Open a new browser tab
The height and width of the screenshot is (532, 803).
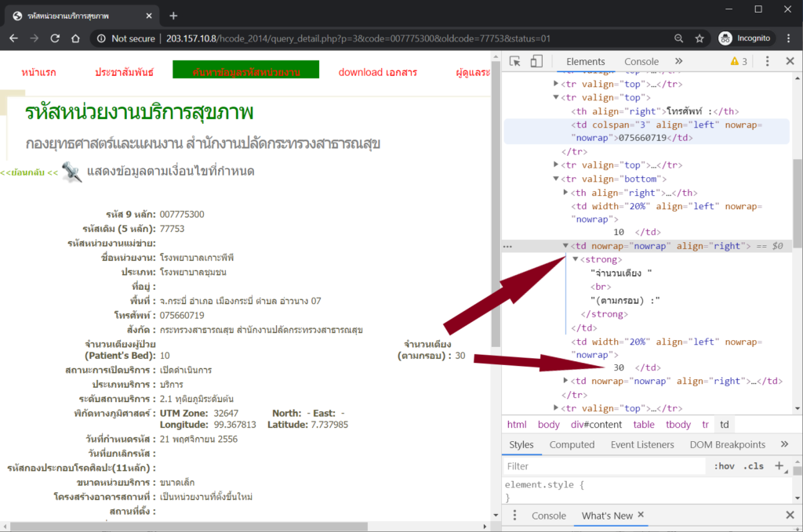(x=173, y=16)
